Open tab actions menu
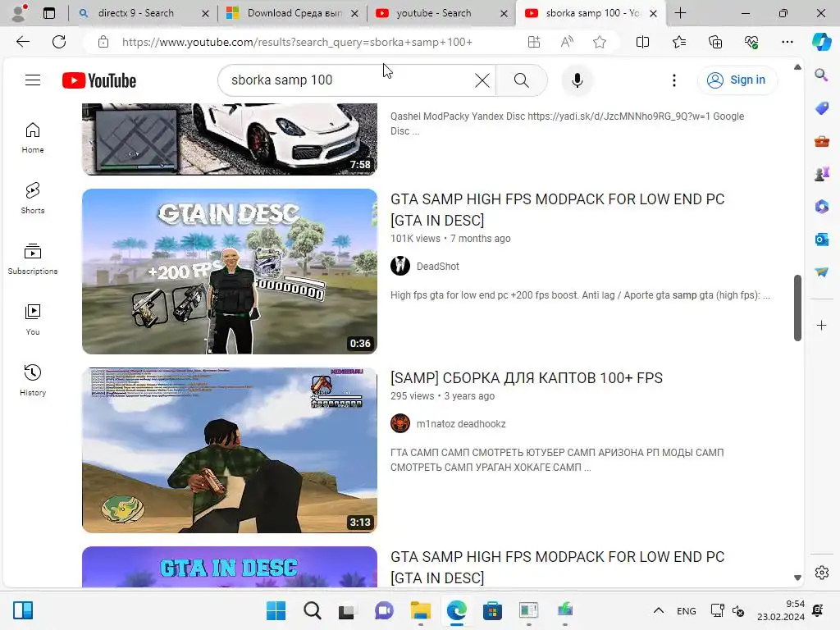The height and width of the screenshot is (630, 840). pyautogui.click(x=48, y=13)
